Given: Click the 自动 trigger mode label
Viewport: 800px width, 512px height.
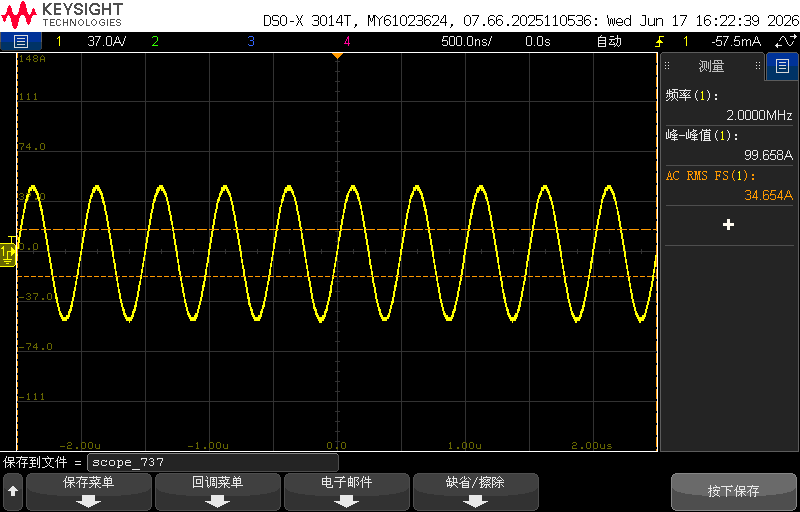Looking at the screenshot, I should coord(609,41).
